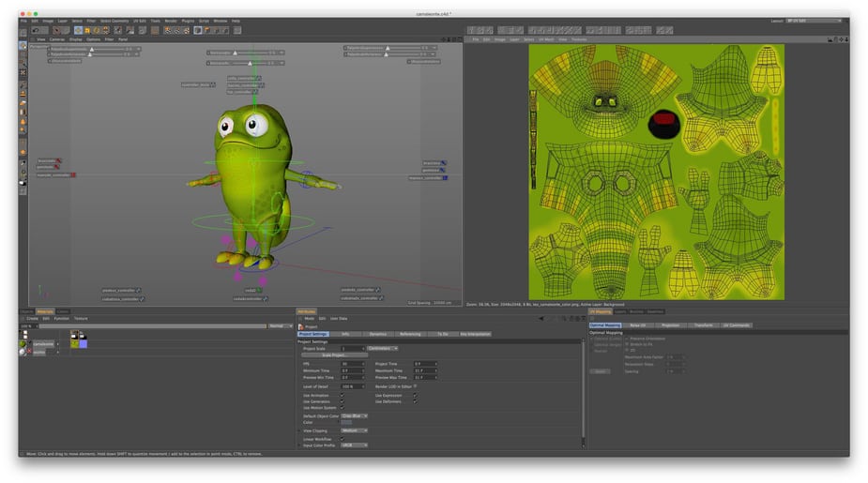Switch to the Colors tab
868x483 pixels.
coord(63,311)
